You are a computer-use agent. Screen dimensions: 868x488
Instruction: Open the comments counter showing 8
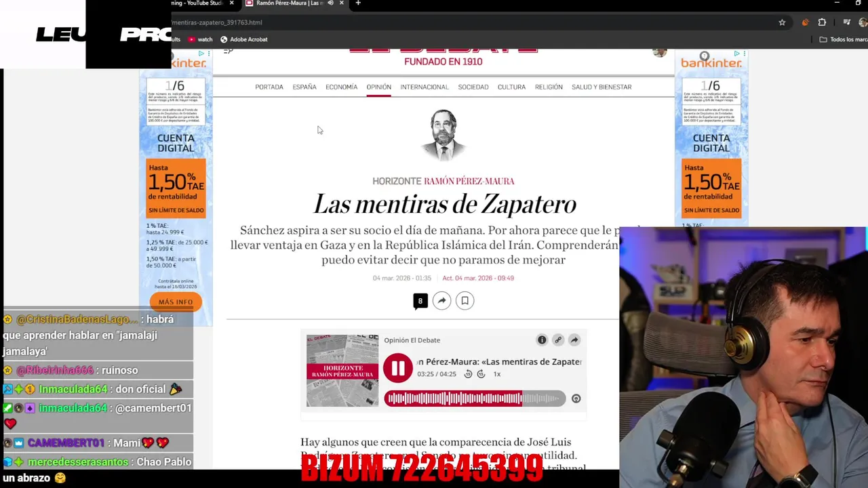[x=420, y=301]
